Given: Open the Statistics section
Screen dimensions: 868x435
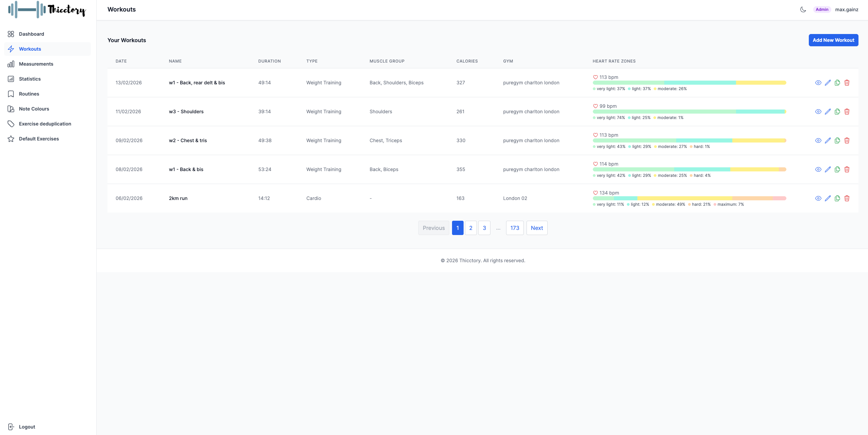Looking at the screenshot, I should point(30,79).
